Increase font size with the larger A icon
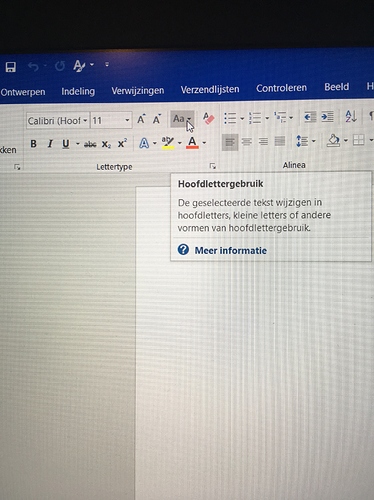The height and width of the screenshot is (500, 374). point(141,119)
